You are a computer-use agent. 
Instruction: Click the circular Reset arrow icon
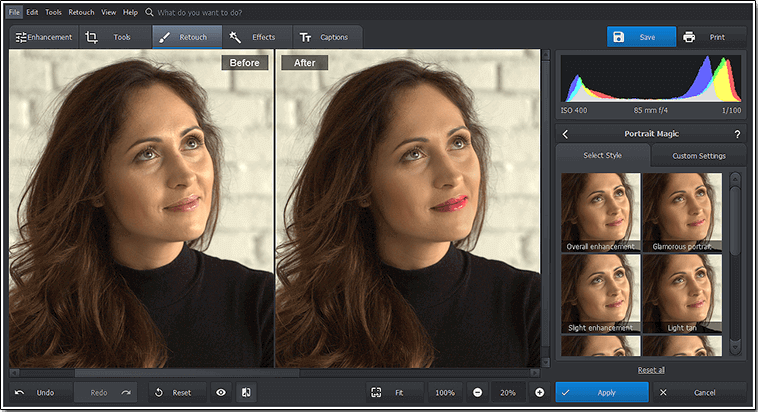click(159, 393)
